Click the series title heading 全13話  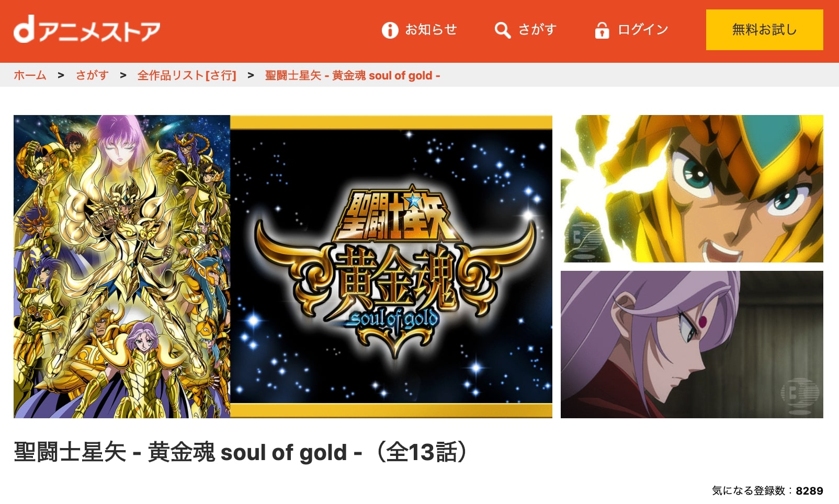[241, 452]
